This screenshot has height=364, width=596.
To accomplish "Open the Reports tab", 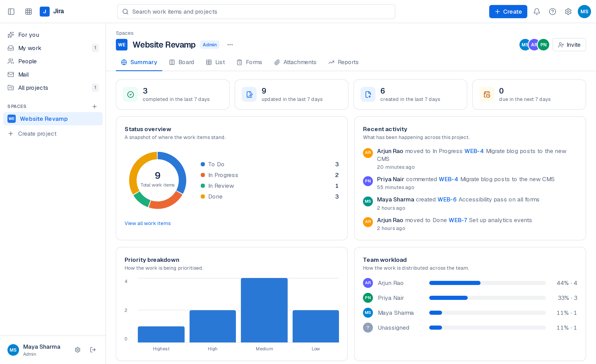I will pos(344,62).
